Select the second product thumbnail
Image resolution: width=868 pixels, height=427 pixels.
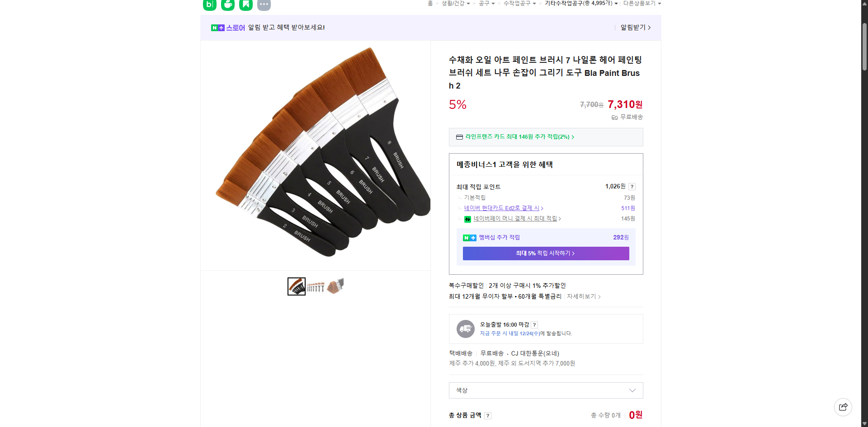pyautogui.click(x=316, y=286)
